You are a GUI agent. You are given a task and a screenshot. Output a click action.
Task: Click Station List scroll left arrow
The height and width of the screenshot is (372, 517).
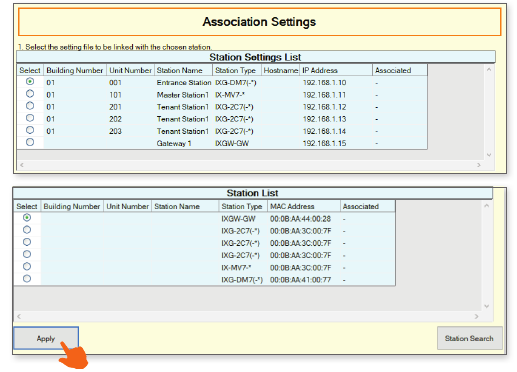click(x=19, y=316)
